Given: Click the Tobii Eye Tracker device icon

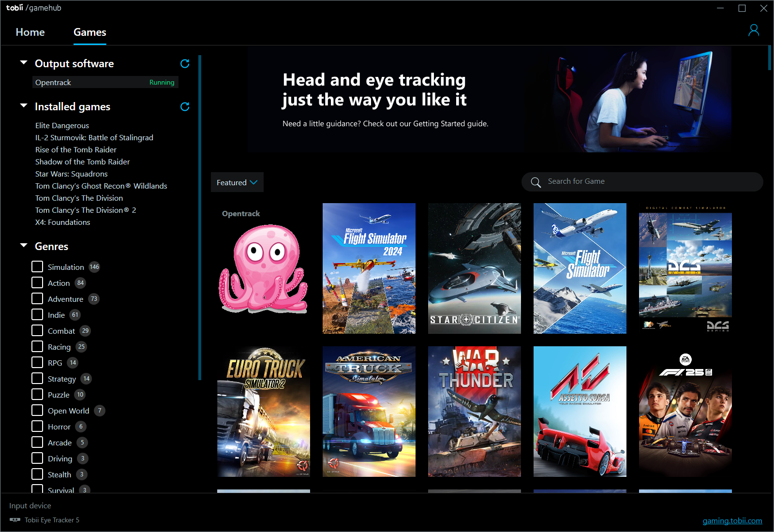Looking at the screenshot, I should pyautogui.click(x=15, y=520).
